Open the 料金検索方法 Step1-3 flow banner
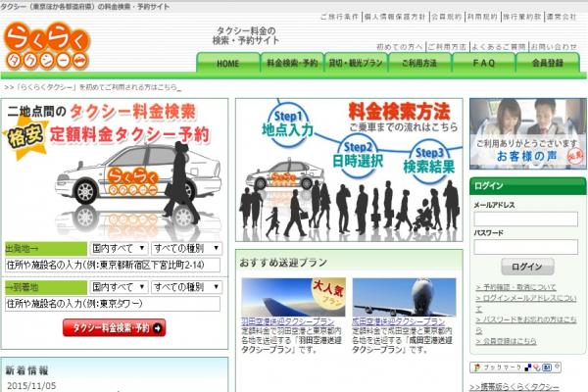The width and height of the screenshot is (588, 392). (349, 170)
